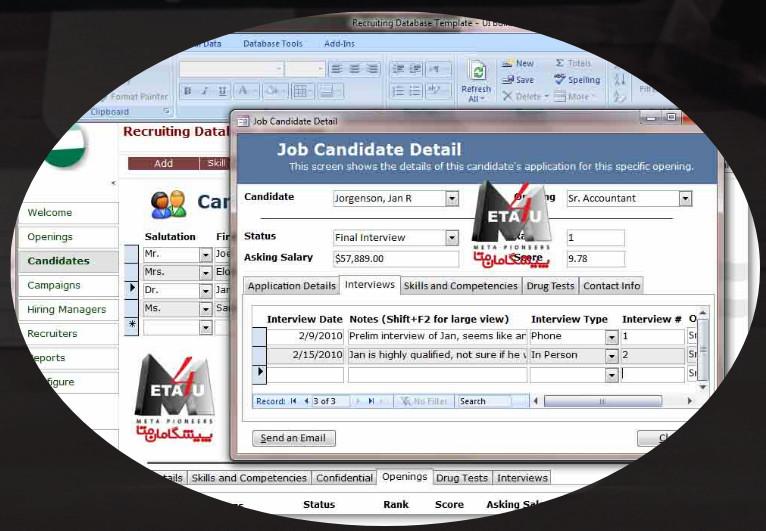Click the Delete record icon
Viewport: 766px width, 531px height.
pyautogui.click(x=523, y=96)
